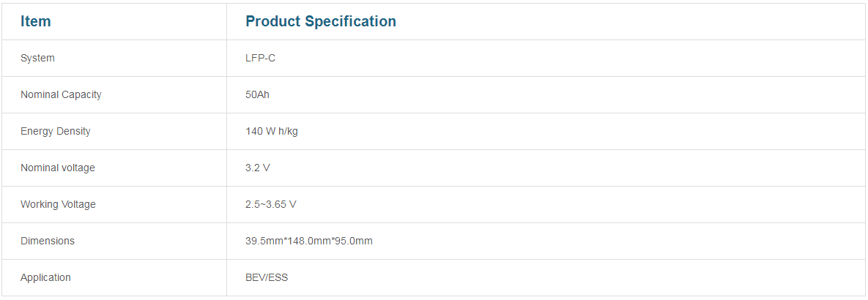The image size is (868, 300).
Task: Click the 'Energy Density' label
Action: click(56, 132)
